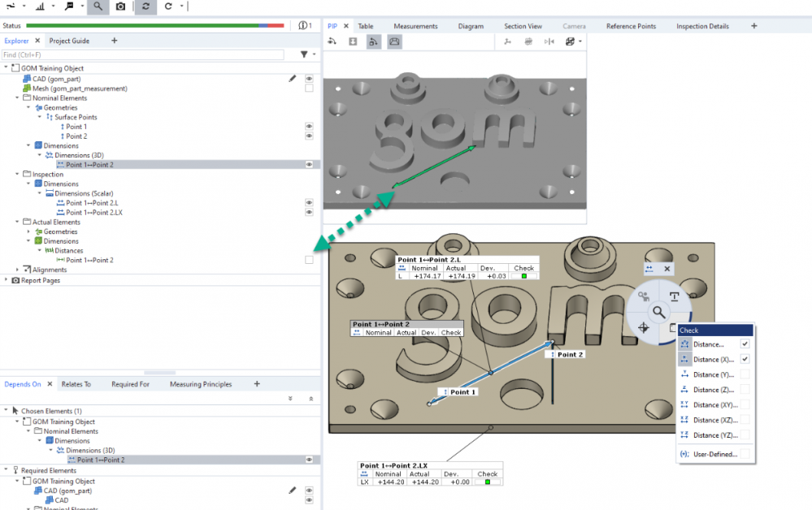Enable the Distance (Y) check option
Image resolution: width=812 pixels, height=510 pixels.
click(x=745, y=374)
